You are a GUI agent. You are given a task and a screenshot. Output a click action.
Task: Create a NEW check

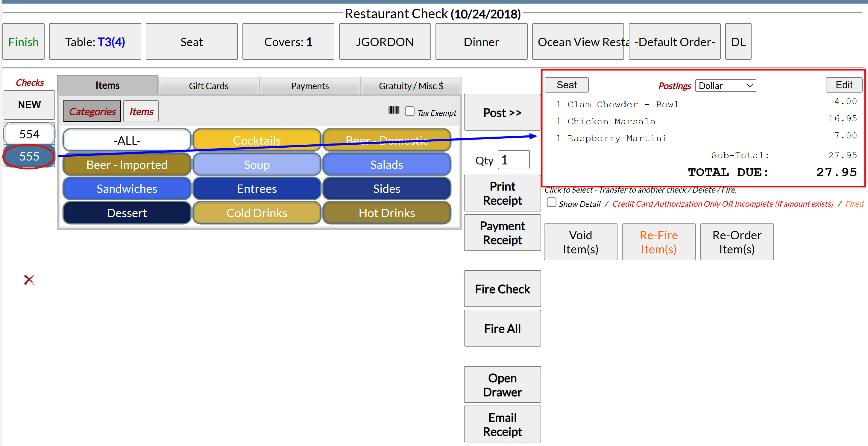pyautogui.click(x=29, y=105)
